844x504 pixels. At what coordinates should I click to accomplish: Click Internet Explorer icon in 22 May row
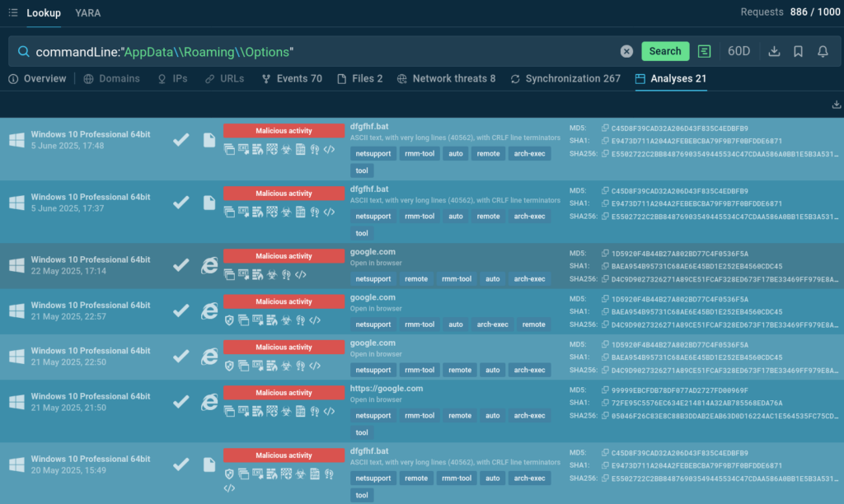tap(210, 265)
